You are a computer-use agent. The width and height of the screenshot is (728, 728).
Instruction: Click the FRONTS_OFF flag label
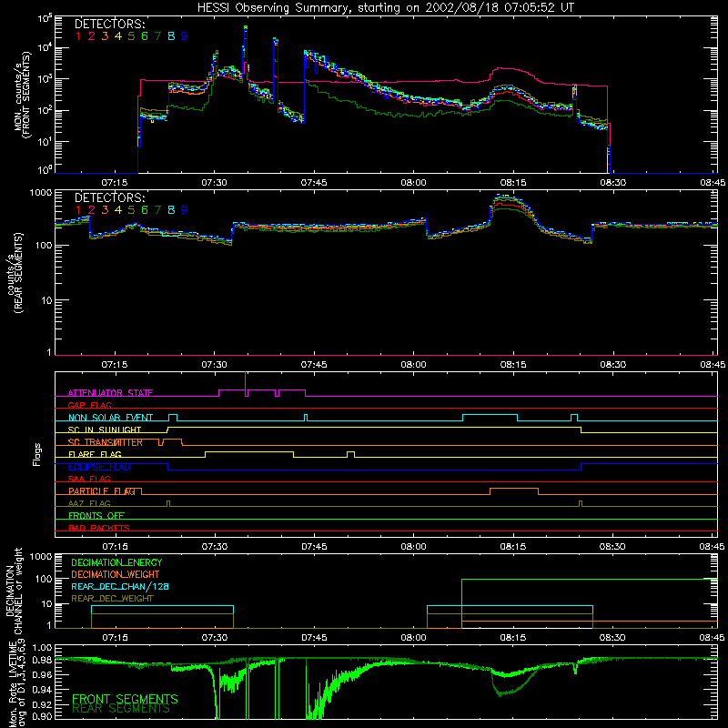coord(96,515)
